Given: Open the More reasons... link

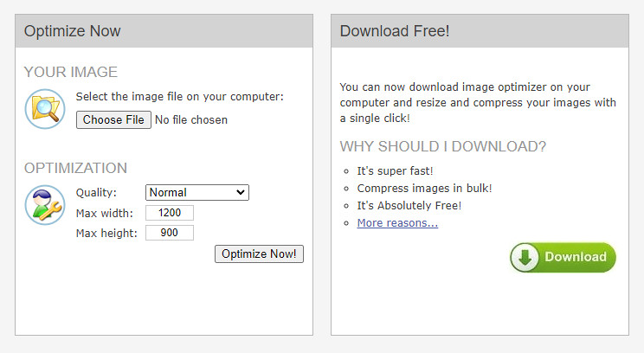Looking at the screenshot, I should pyautogui.click(x=397, y=223).
